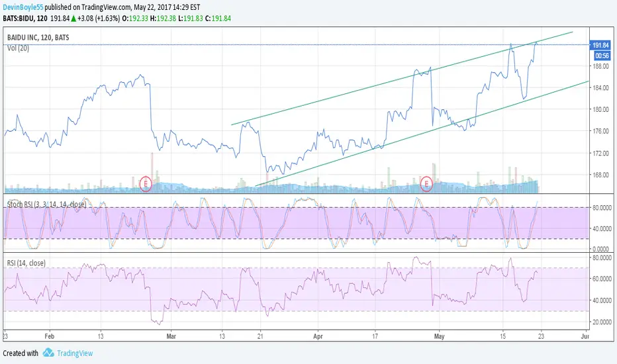This screenshot has height=364, width=617.
Task: Click the 188.00 price axis label
Action: [x=600, y=66]
